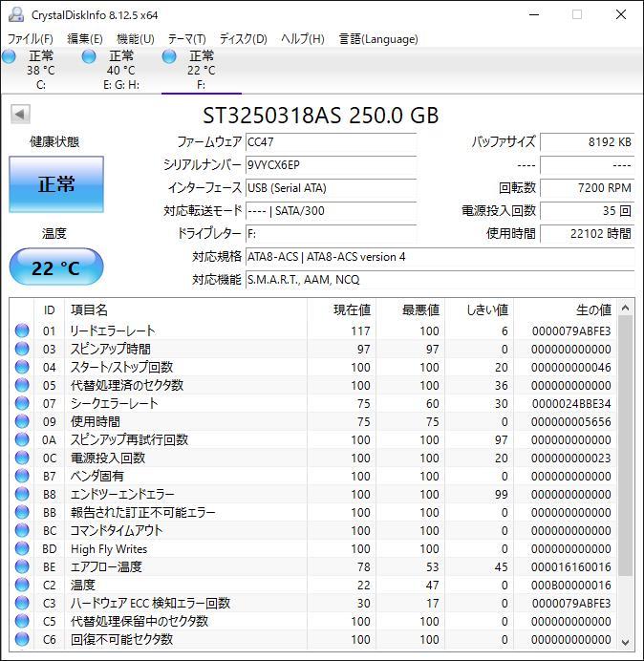Click the status orb for エアフロー温度

[22, 566]
